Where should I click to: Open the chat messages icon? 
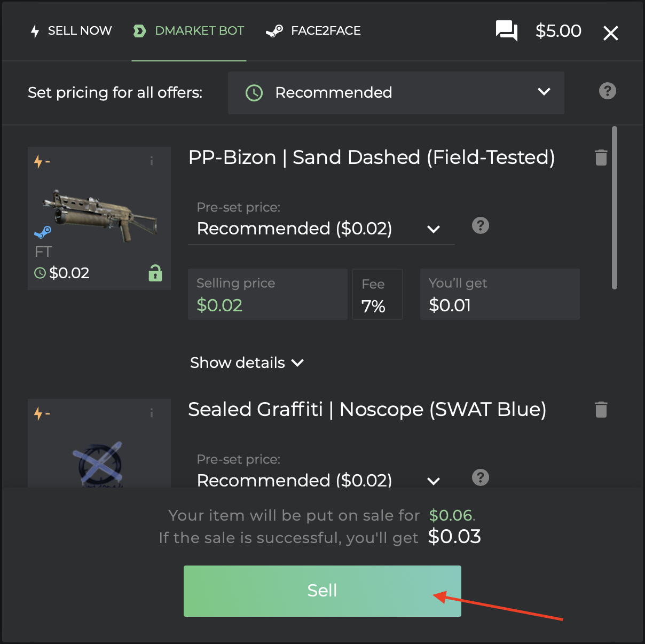tap(506, 31)
